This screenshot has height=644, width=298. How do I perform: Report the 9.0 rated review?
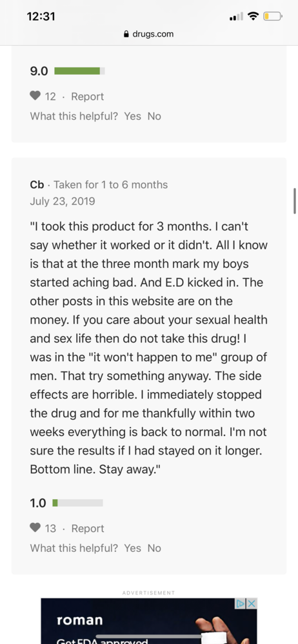87,97
